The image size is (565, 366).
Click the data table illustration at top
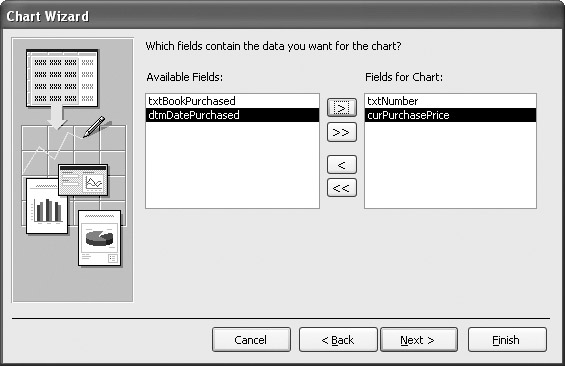click(62, 78)
